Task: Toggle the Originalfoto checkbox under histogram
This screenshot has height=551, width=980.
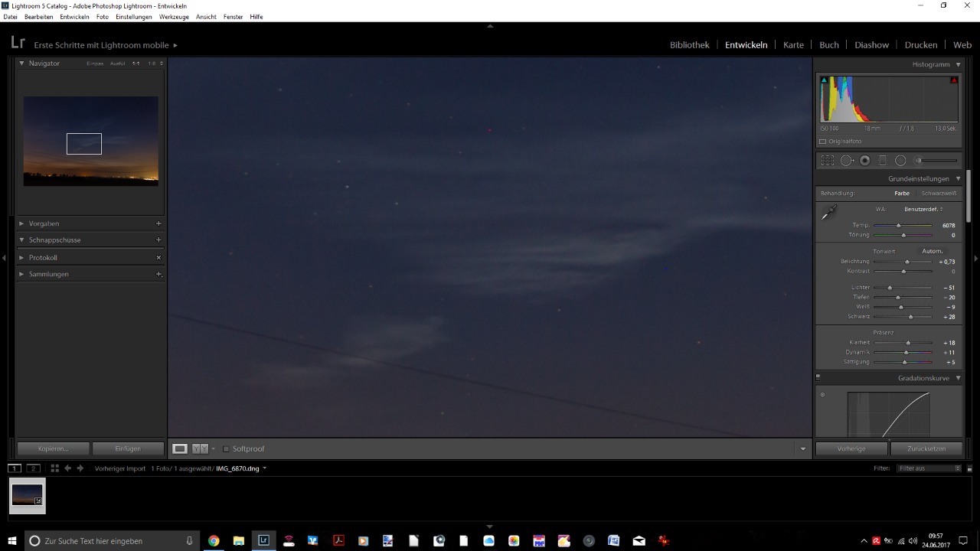Action: tap(823, 142)
